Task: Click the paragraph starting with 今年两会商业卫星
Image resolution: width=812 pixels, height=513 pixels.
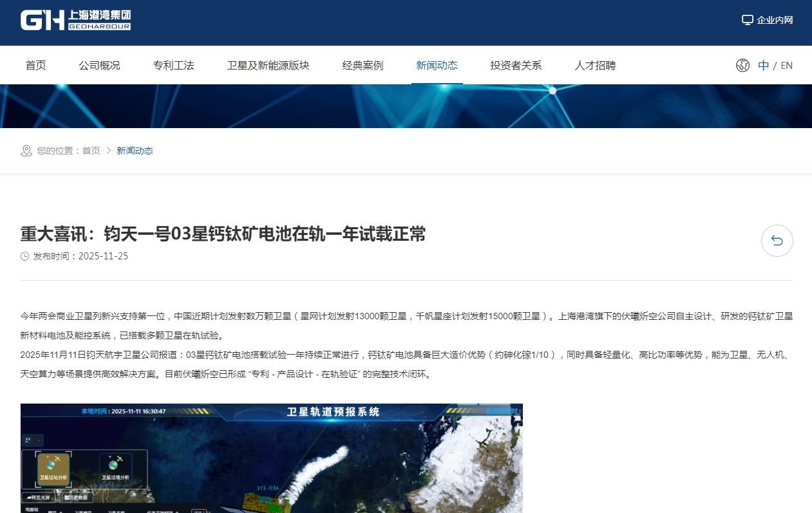Action: point(407,326)
